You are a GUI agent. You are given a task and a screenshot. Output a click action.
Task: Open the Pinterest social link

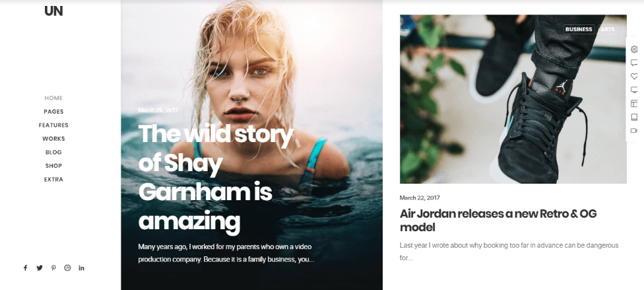(x=53, y=268)
